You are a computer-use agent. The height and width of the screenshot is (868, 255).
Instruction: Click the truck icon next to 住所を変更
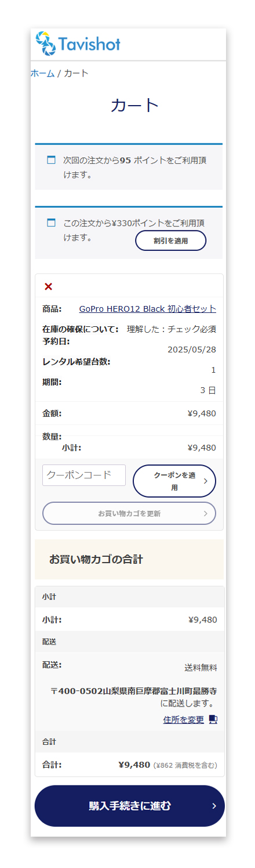pyautogui.click(x=213, y=719)
